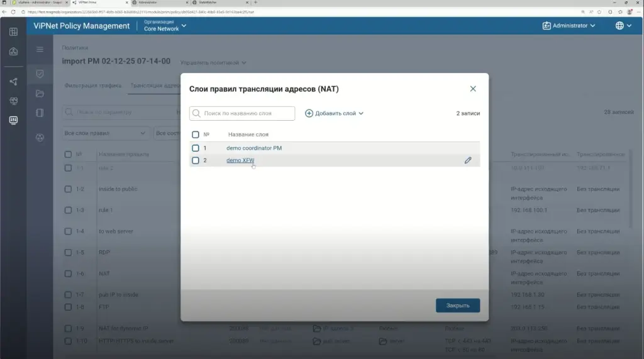
Task: Toggle the select-all rules checkbox in table header
Action: point(68,155)
